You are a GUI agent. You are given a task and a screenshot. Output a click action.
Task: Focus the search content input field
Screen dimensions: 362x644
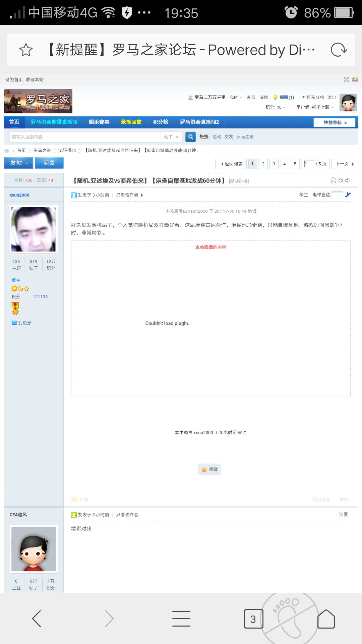point(85,137)
